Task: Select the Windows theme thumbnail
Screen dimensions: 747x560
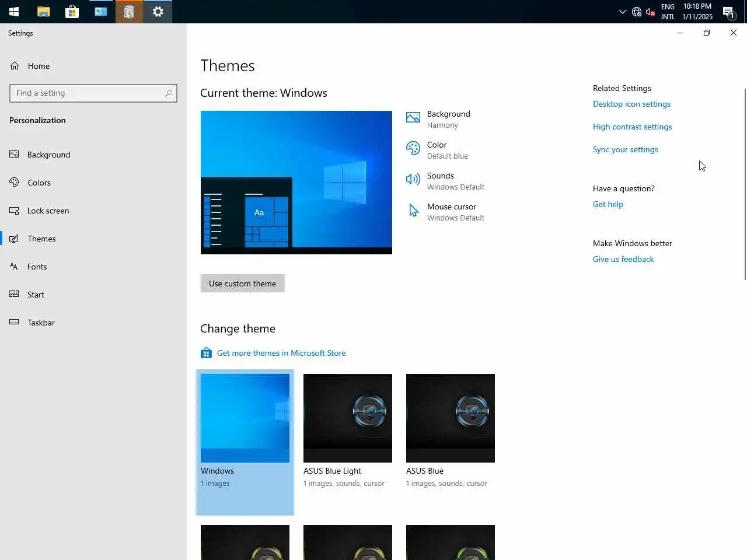Action: click(x=245, y=418)
